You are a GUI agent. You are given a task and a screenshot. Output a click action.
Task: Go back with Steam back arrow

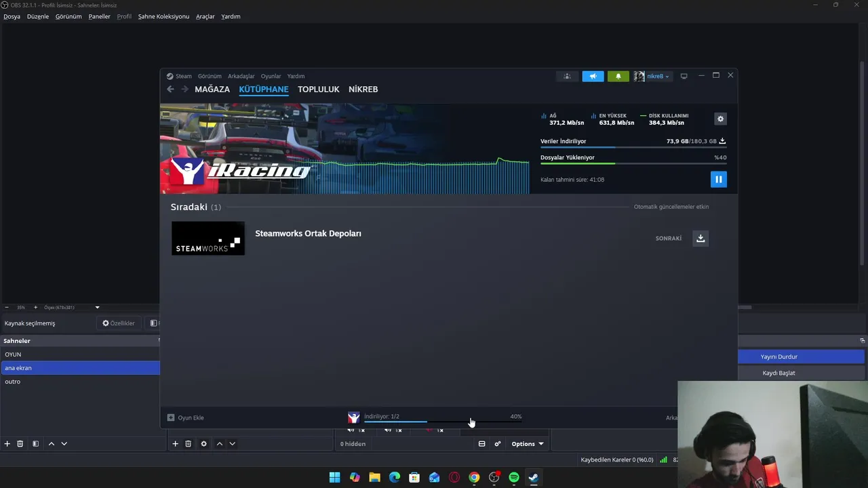[x=170, y=89]
